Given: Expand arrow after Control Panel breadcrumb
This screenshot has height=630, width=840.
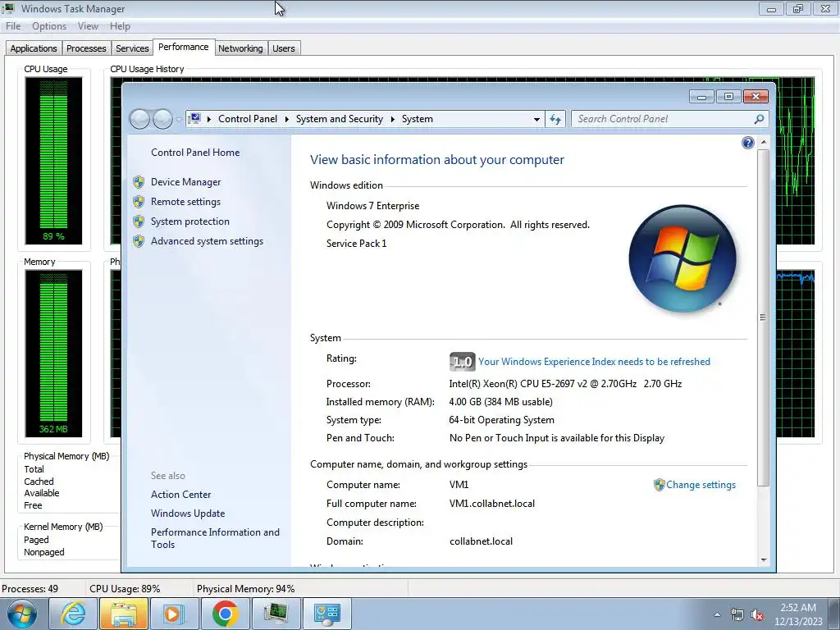Looking at the screenshot, I should (286, 119).
